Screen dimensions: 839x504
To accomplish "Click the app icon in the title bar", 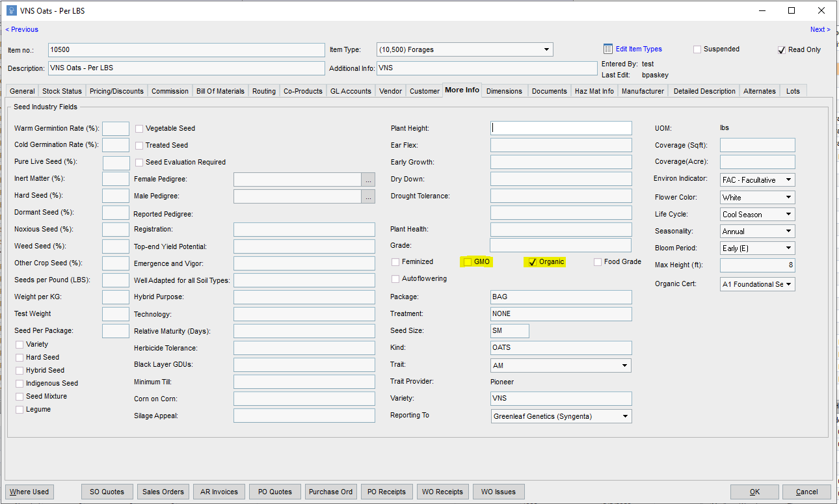I will [x=11, y=10].
